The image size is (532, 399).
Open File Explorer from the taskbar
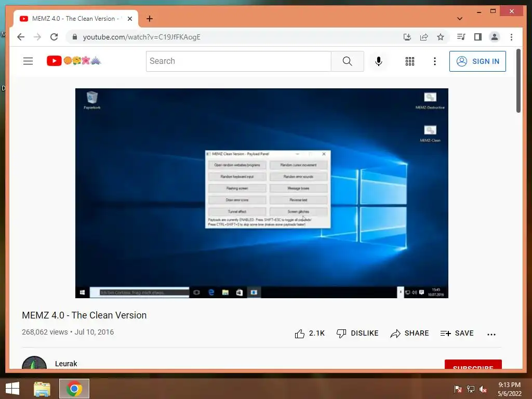click(42, 389)
